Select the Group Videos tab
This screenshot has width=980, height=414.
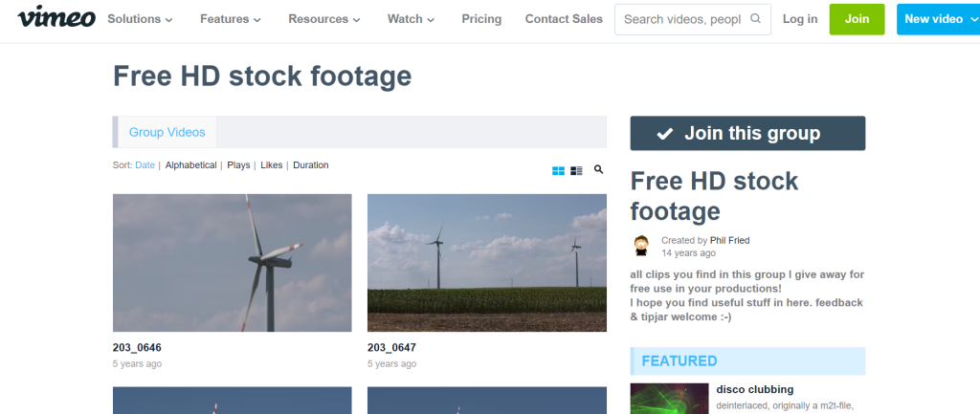(x=167, y=132)
